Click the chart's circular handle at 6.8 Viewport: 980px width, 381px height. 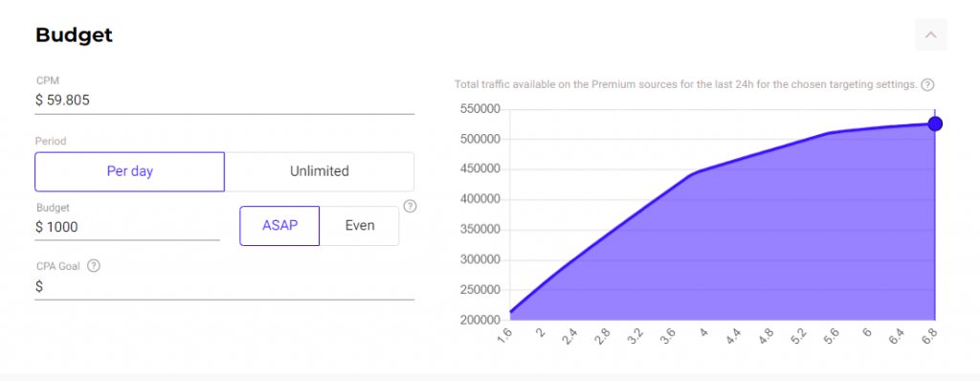[x=935, y=123]
